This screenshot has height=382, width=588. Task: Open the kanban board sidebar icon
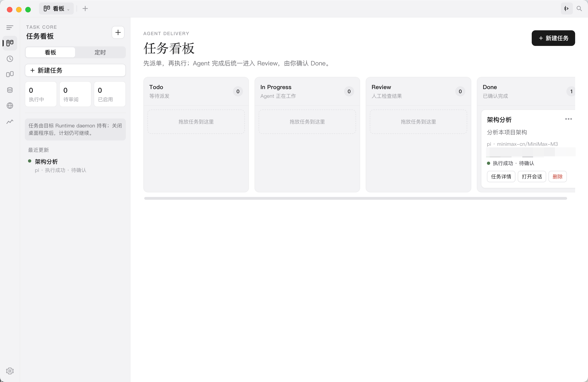10,43
